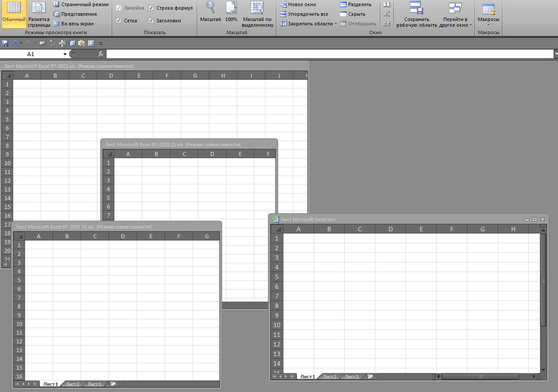Select row 7 header in Excel.xlsx window
558x392 pixels.
277,296
